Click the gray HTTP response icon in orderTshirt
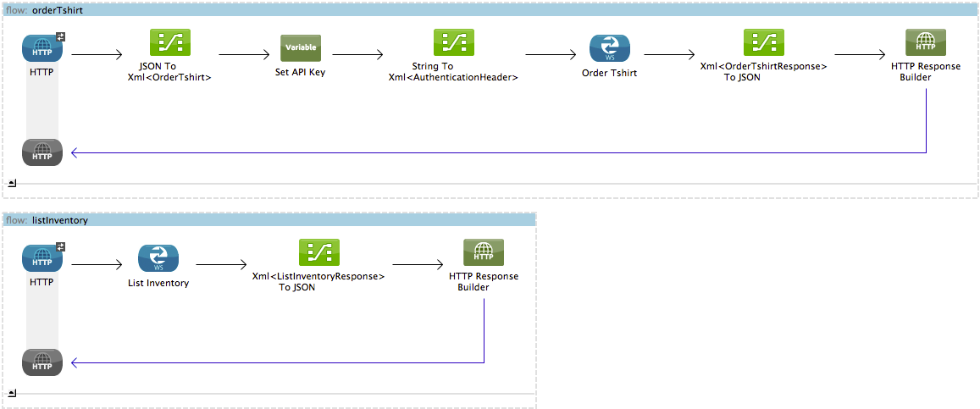This screenshot has width=980, height=409. pos(42,152)
